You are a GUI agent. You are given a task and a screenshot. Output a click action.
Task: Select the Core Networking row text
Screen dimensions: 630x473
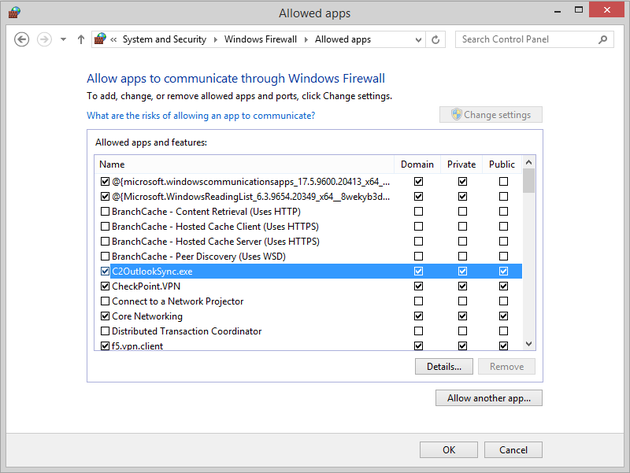point(147,316)
